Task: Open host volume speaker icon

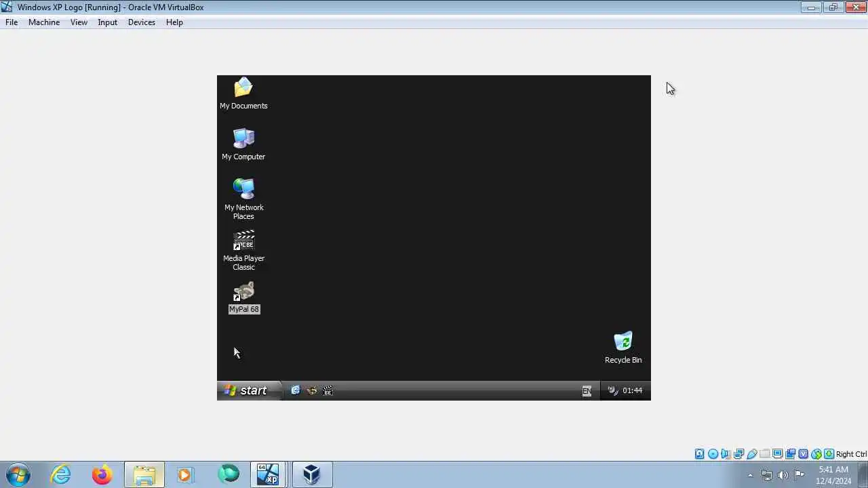Action: coord(783,475)
